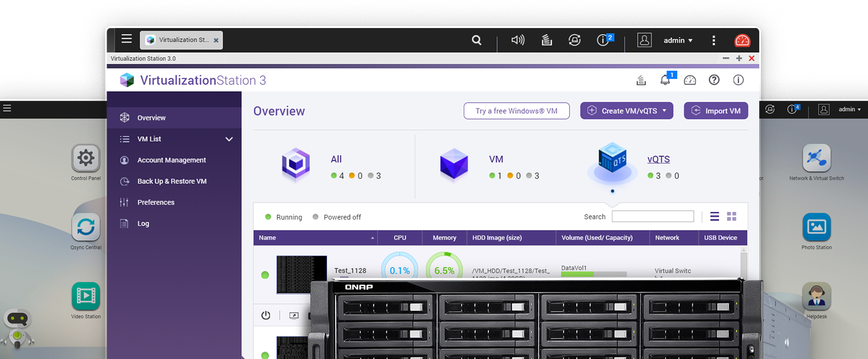
Task: Click the Qboost robot assistant icon
Action: (x=18, y=328)
